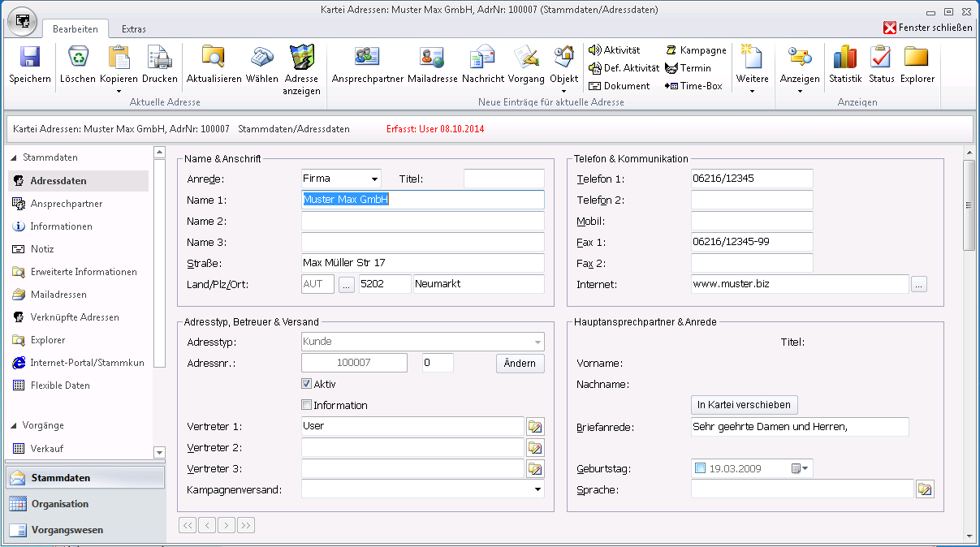
Task: Switch to the Bearbeiten ribbon tab
Action: pos(76,29)
